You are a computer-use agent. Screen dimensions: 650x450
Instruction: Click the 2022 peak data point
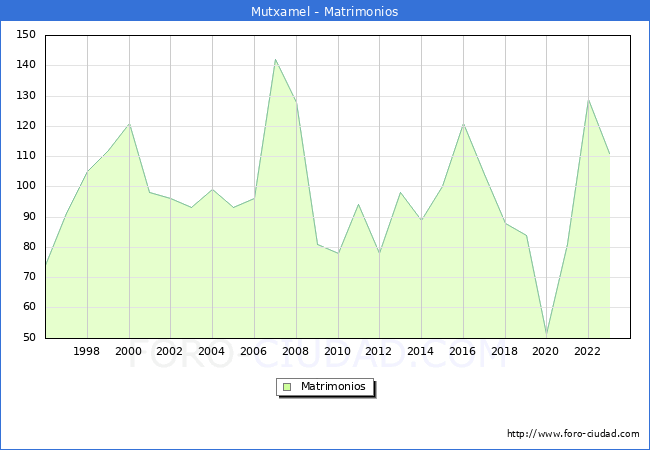[588, 100]
